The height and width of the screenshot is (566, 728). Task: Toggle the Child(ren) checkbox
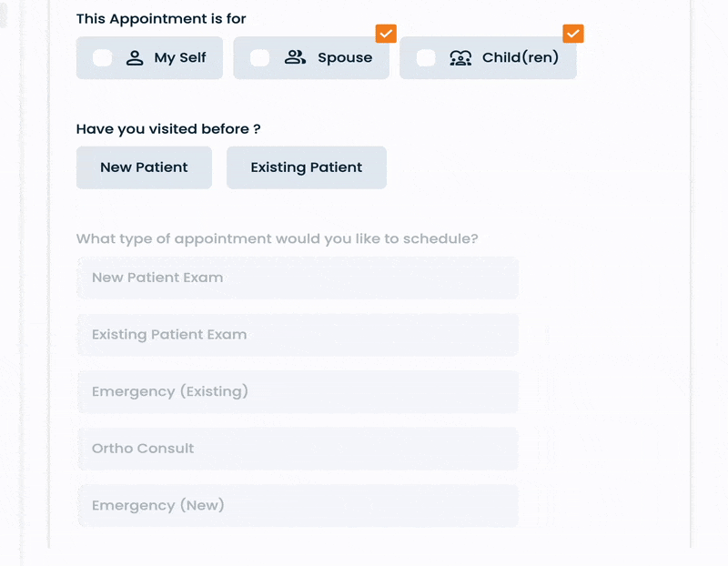coord(426,58)
